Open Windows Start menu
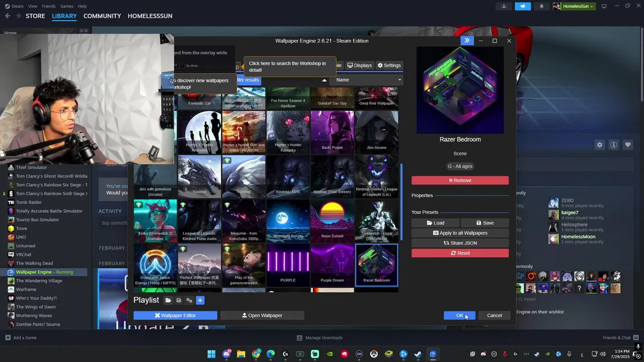 tap(211, 354)
